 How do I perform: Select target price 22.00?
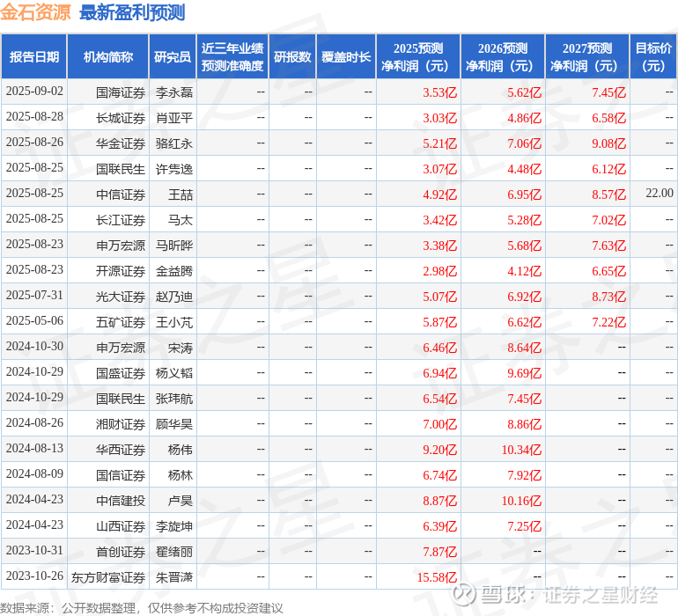660,194
